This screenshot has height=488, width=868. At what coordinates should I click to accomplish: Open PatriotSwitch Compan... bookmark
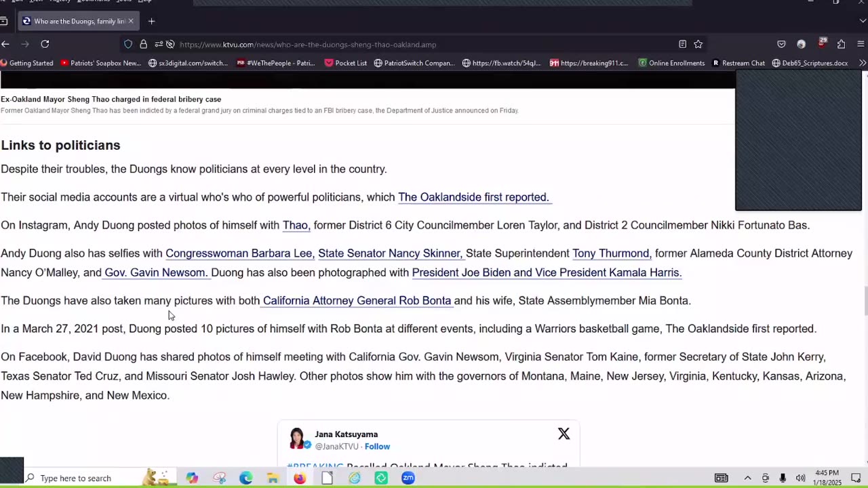point(414,63)
